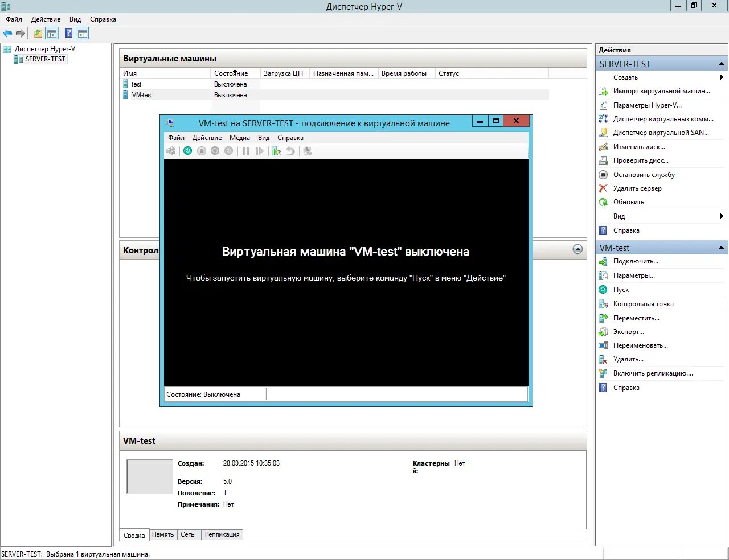Image resolution: width=729 pixels, height=560 pixels.
Task: Select Диспетчер Hyper-V tree root node
Action: coord(44,49)
